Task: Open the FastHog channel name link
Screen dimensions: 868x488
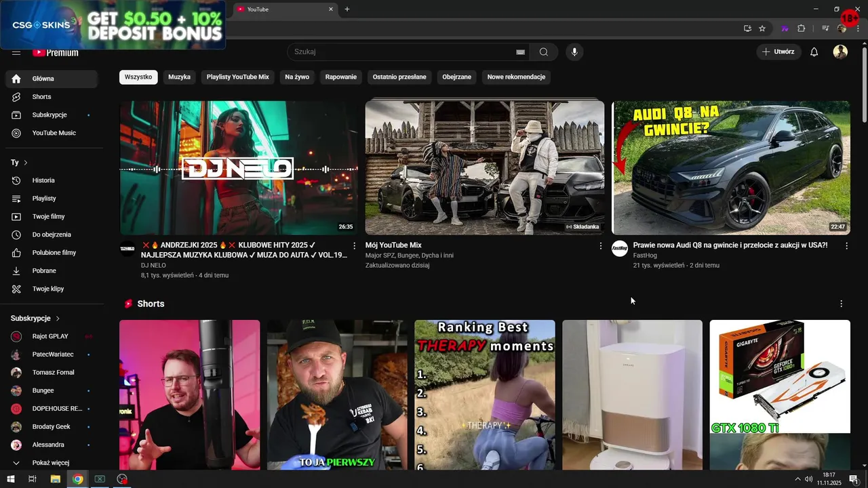Action: tap(645, 256)
